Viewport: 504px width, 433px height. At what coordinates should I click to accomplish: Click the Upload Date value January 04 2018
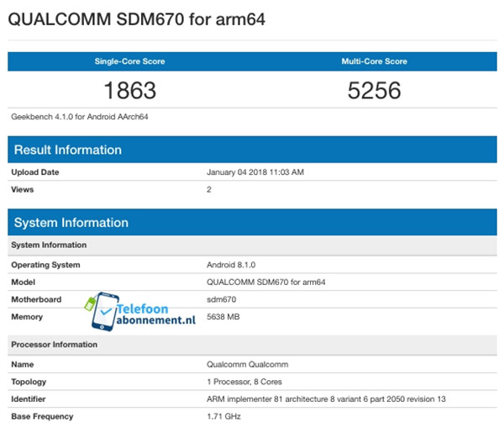(x=255, y=172)
